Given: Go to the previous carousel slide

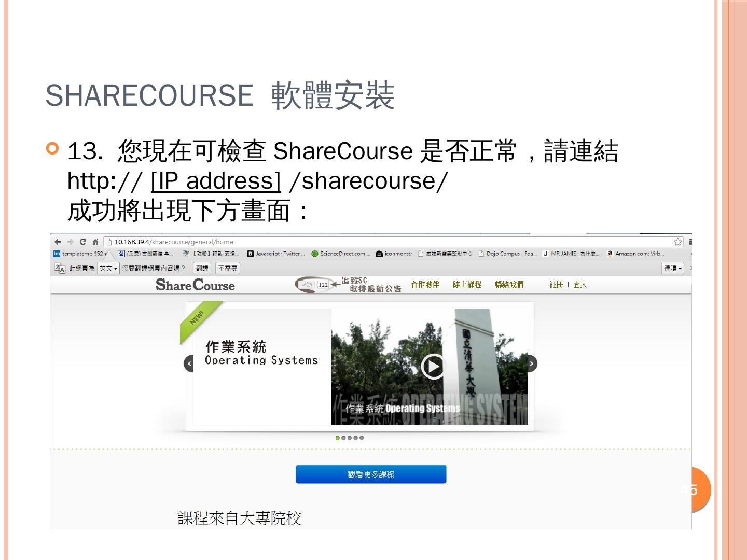Looking at the screenshot, I should click(x=189, y=363).
